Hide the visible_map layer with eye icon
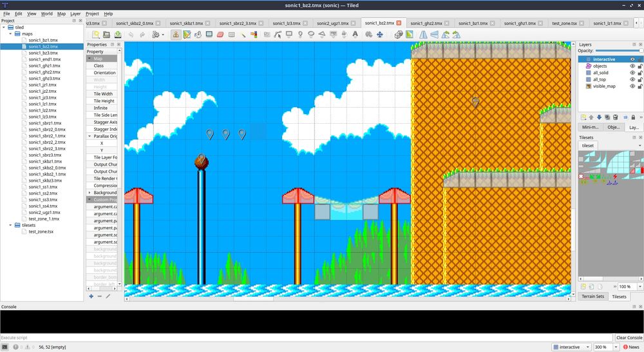644x352 pixels. pyautogui.click(x=632, y=86)
